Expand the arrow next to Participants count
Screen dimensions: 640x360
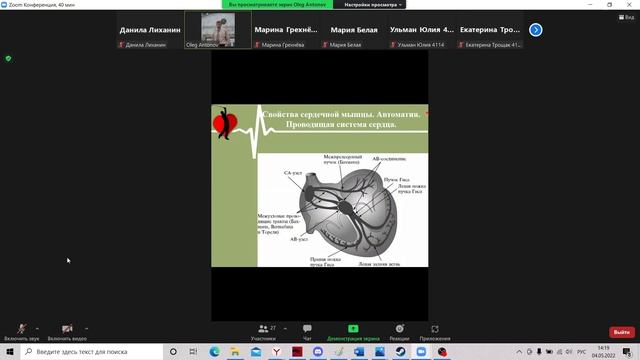[285, 329]
